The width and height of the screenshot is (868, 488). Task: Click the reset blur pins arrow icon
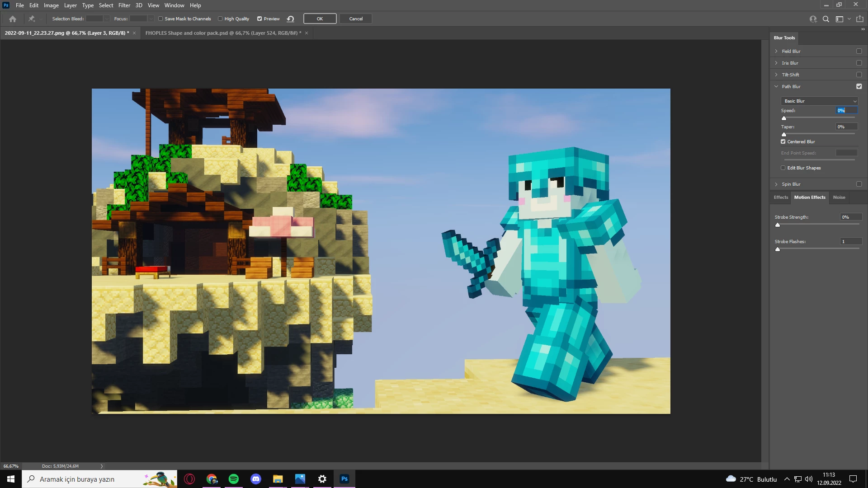pyautogui.click(x=291, y=19)
